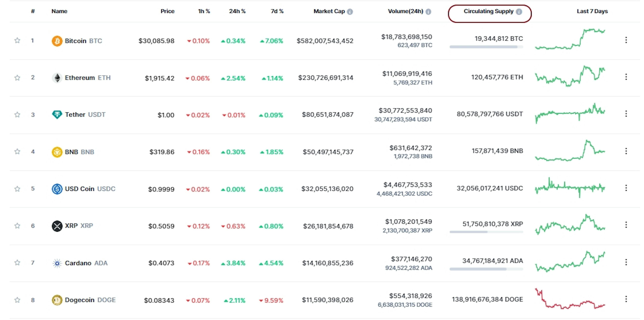Sort by Volume(24h) column header

(406, 11)
